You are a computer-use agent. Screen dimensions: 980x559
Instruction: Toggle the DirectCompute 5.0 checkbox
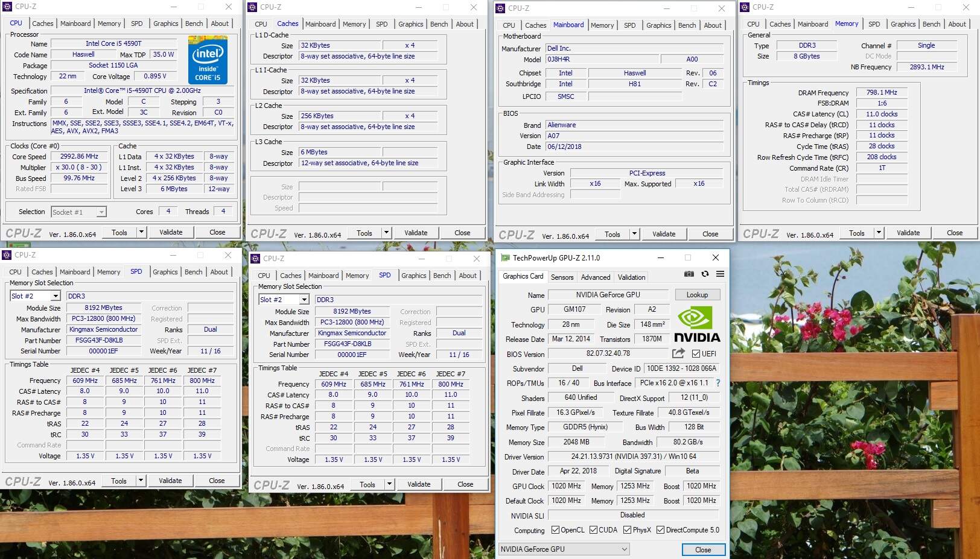661,530
